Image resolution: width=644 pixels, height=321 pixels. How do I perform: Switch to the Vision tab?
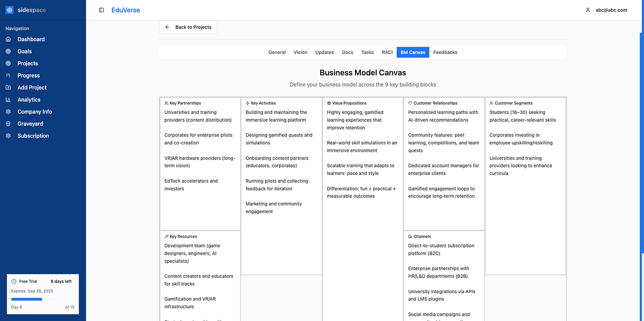coord(300,52)
